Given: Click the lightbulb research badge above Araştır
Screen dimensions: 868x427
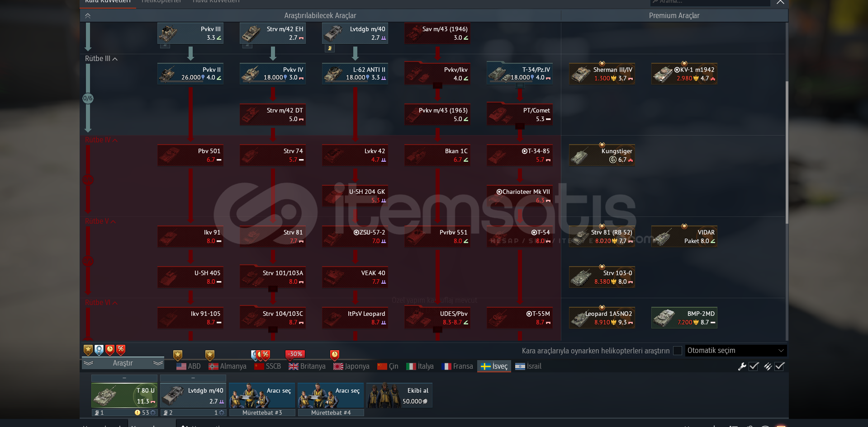Looking at the screenshot, I should [99, 350].
